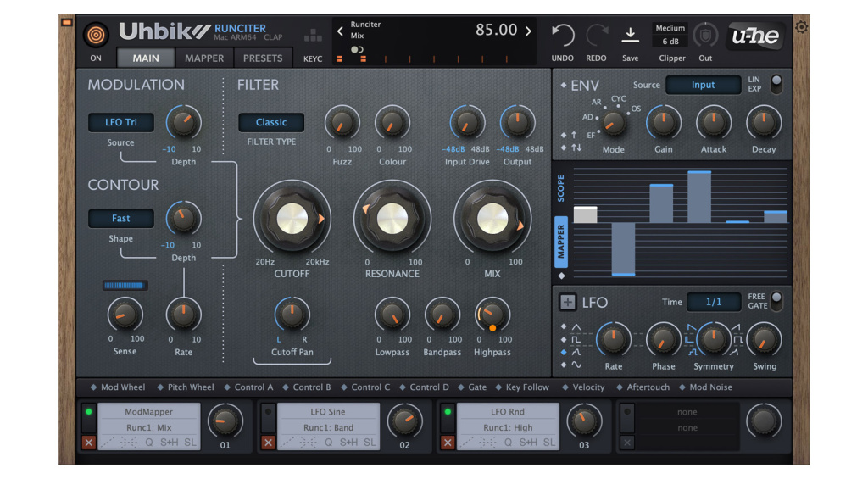This screenshot has width=868, height=479.
Task: Save the preset with the Save icon
Action: [631, 35]
